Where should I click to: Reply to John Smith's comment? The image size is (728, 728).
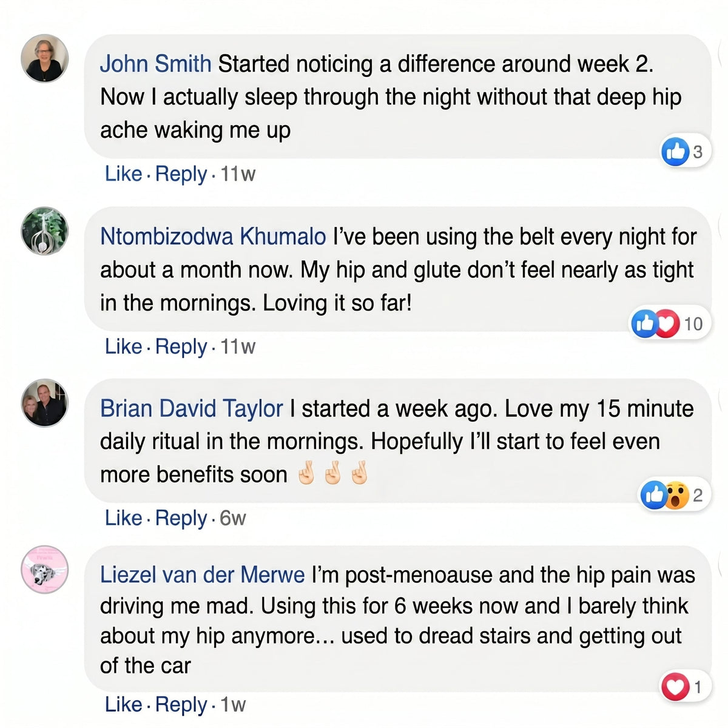point(181,175)
